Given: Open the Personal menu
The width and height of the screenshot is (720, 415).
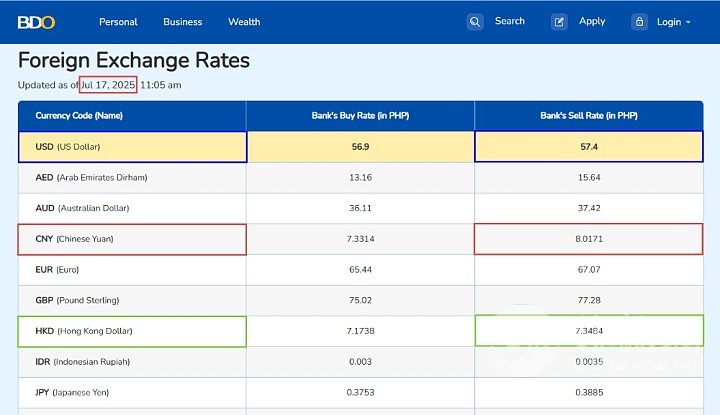Looking at the screenshot, I should tap(118, 22).
